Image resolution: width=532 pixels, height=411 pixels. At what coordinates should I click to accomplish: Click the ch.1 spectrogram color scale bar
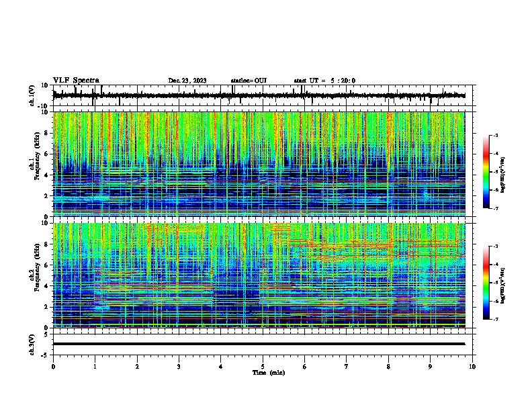486,171
